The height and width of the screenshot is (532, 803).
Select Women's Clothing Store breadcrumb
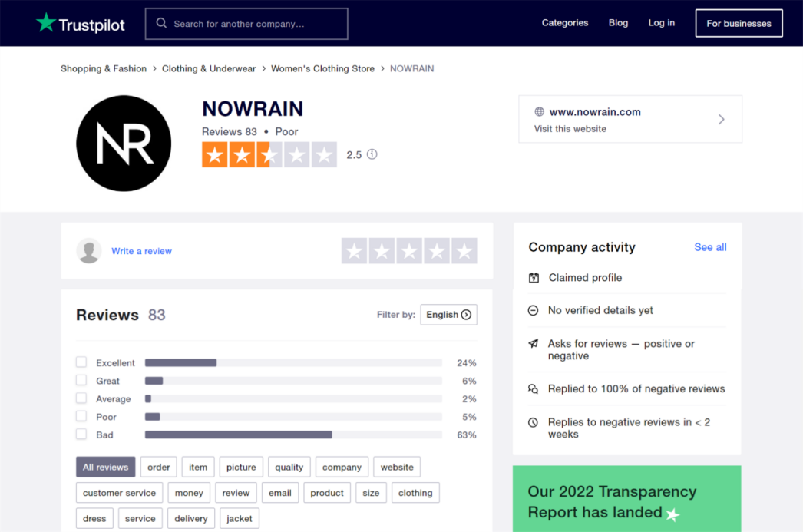pos(322,69)
